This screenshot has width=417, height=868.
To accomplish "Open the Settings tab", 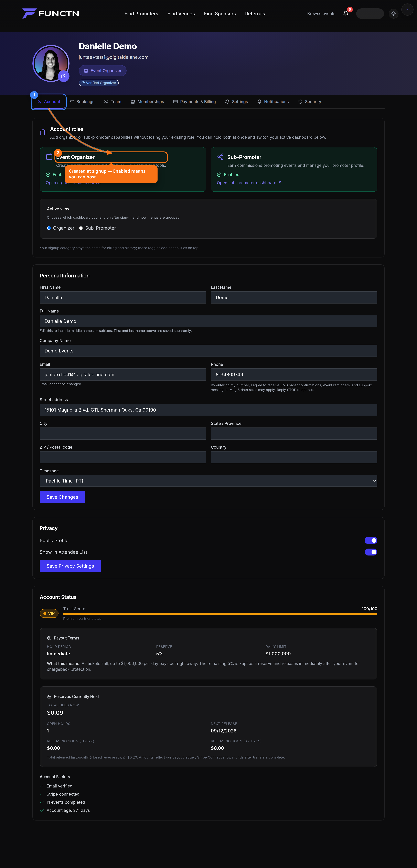I will [236, 102].
